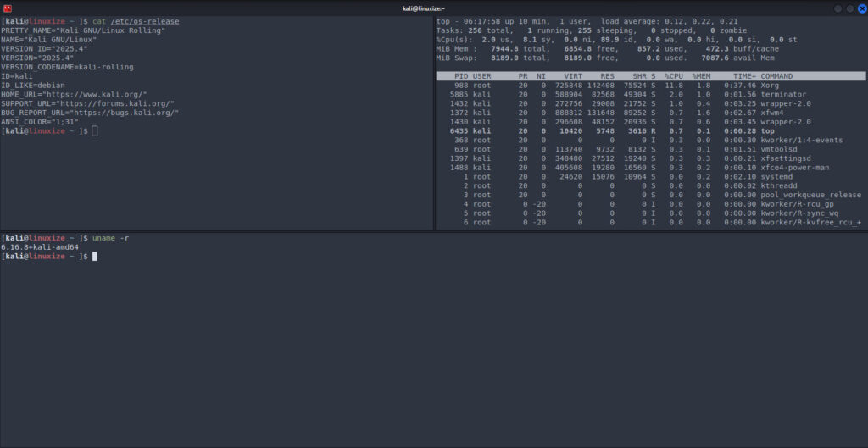Click the %MEM column header in top
Viewport: 868px width, 448px height.
point(701,76)
